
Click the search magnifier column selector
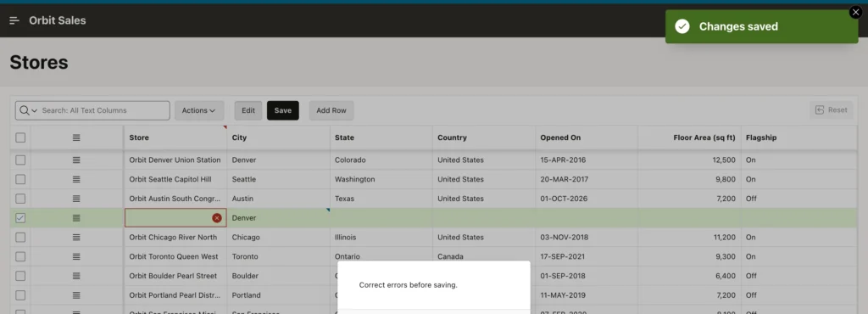click(28, 110)
